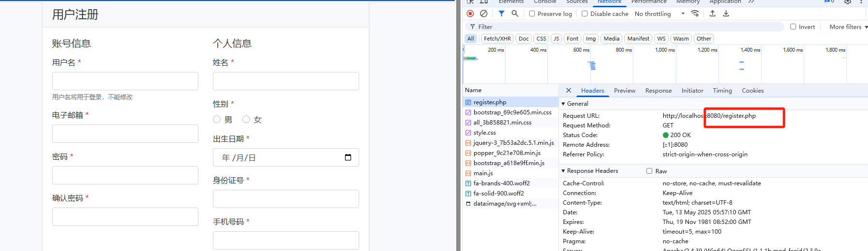This screenshot has width=868, height=251.
Task: Select style.css request
Action: click(510, 132)
